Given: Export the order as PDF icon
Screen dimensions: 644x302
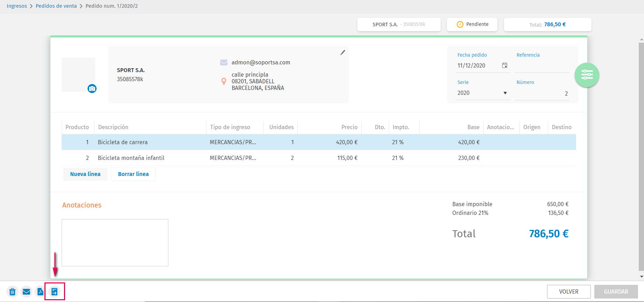Looking at the screenshot, I should point(40,292).
